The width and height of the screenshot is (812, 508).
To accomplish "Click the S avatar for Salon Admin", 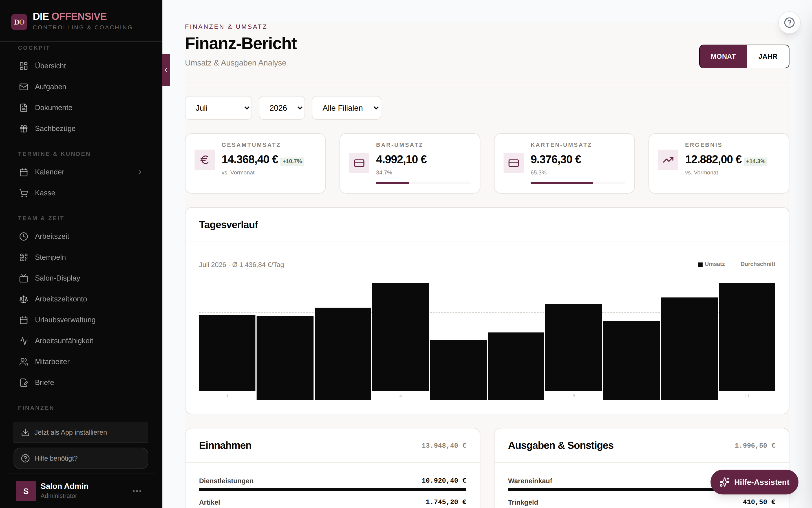I will coord(26,491).
